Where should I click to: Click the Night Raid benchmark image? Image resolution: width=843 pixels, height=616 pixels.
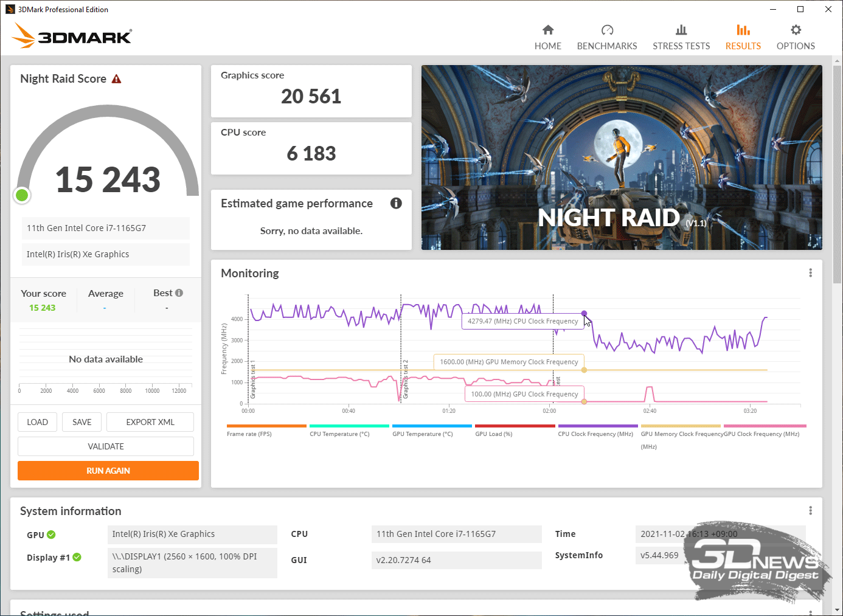click(x=622, y=157)
